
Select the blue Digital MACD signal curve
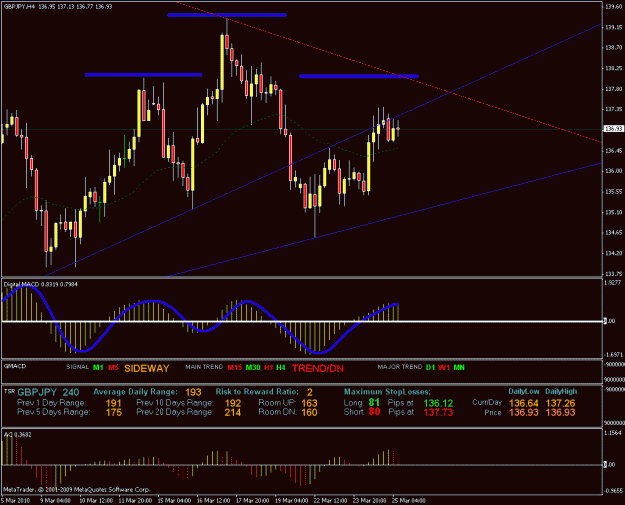(x=199, y=319)
